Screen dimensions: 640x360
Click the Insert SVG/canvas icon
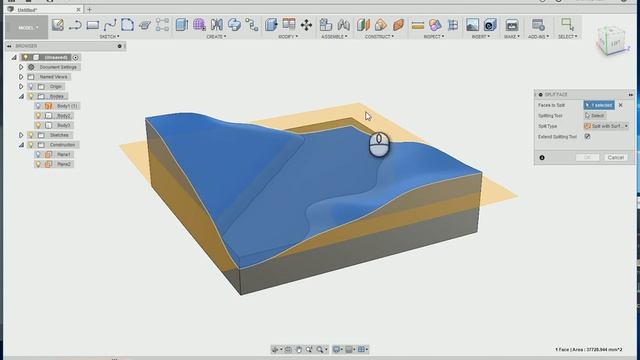click(x=490, y=25)
